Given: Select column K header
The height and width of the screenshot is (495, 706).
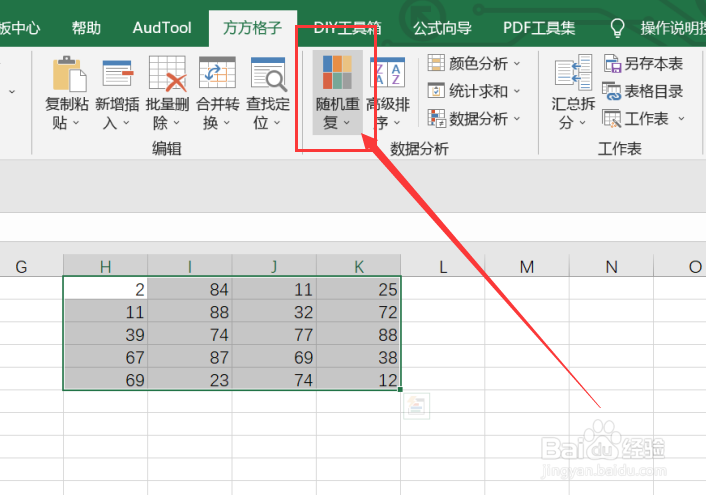Looking at the screenshot, I should [x=358, y=266].
